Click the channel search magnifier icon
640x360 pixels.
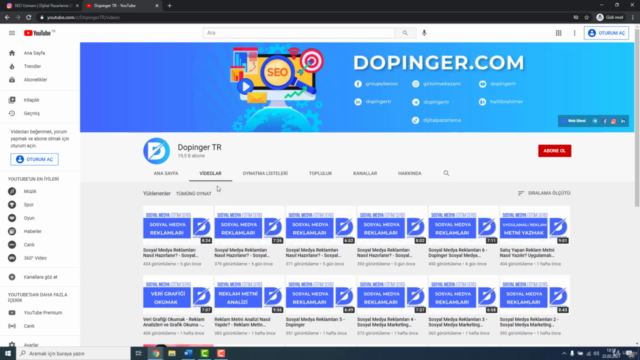(446, 173)
